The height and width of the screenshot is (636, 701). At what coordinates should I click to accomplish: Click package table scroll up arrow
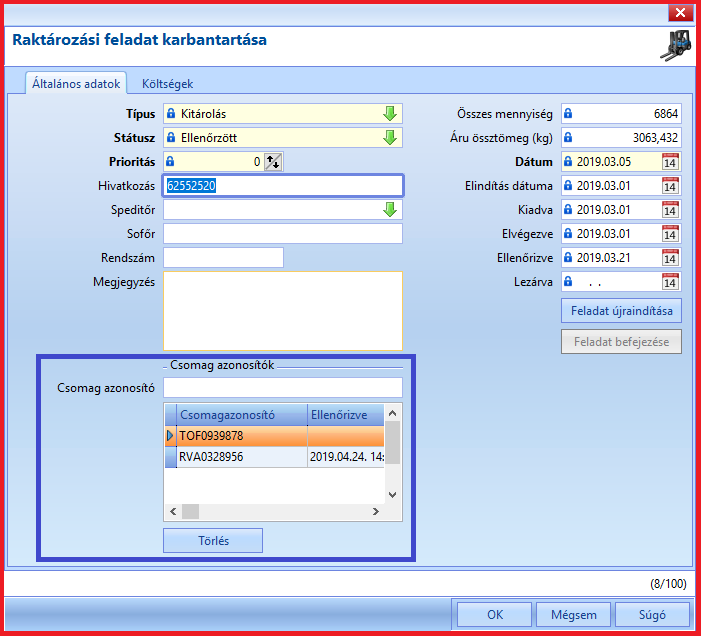point(393,413)
